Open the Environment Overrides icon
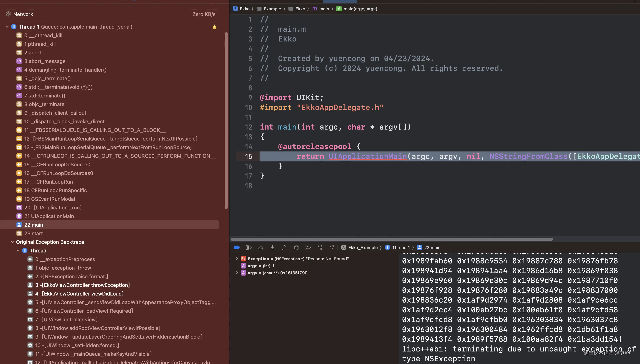 point(319,248)
